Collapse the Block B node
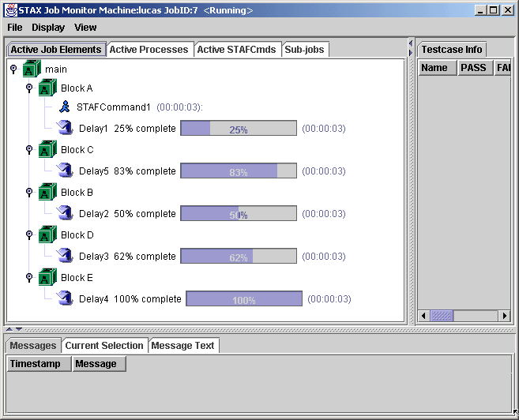This screenshot has height=420, width=519. coord(29,192)
